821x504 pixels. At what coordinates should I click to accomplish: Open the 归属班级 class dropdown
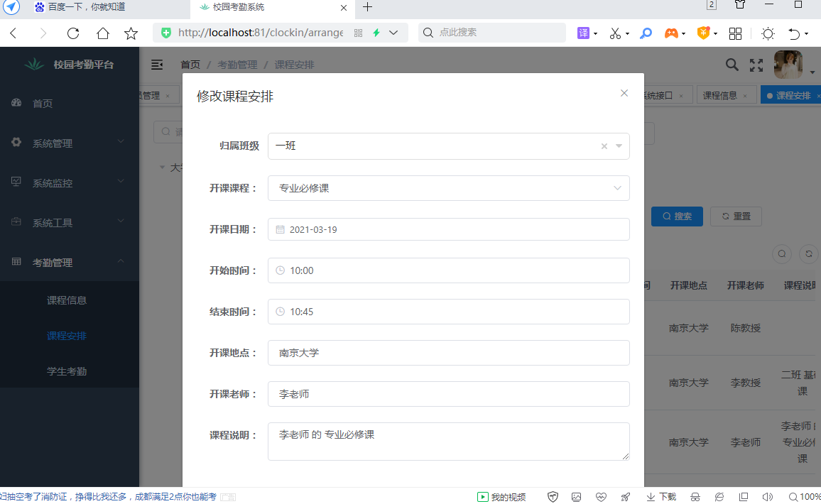pos(448,146)
